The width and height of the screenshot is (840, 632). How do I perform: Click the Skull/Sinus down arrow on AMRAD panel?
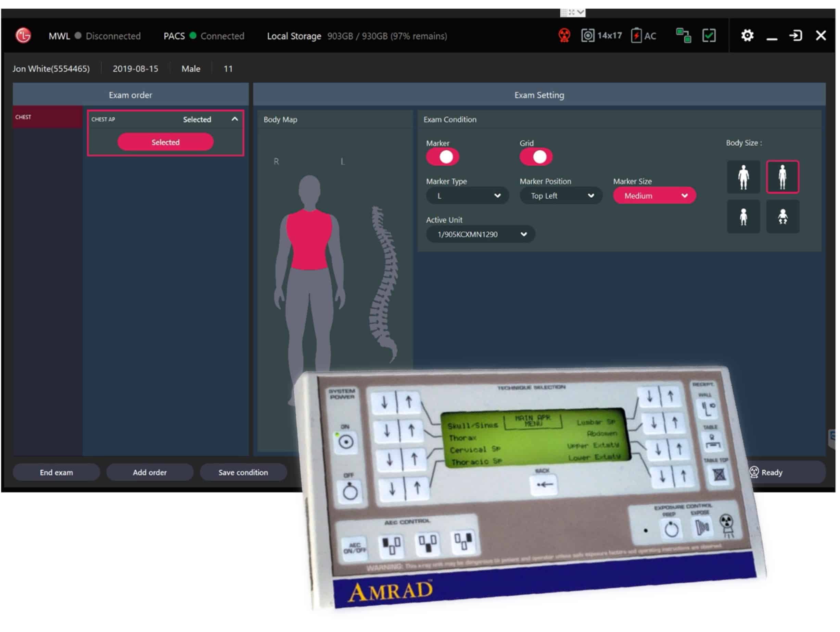coord(384,402)
